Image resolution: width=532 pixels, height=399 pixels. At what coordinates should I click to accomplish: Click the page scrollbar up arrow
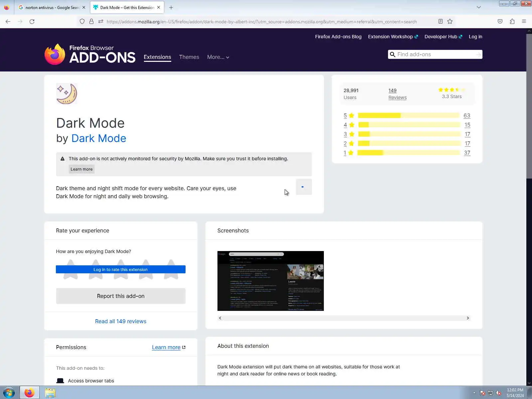click(529, 31)
